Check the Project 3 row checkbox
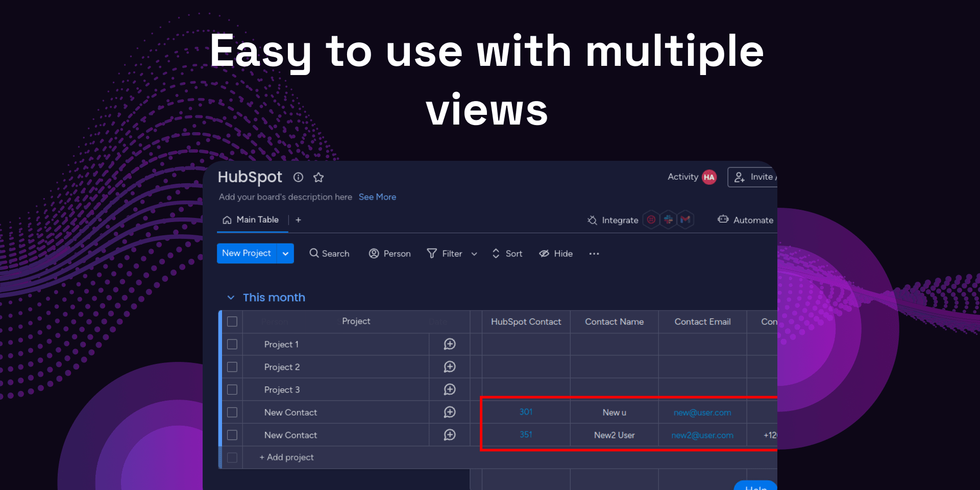 click(232, 390)
